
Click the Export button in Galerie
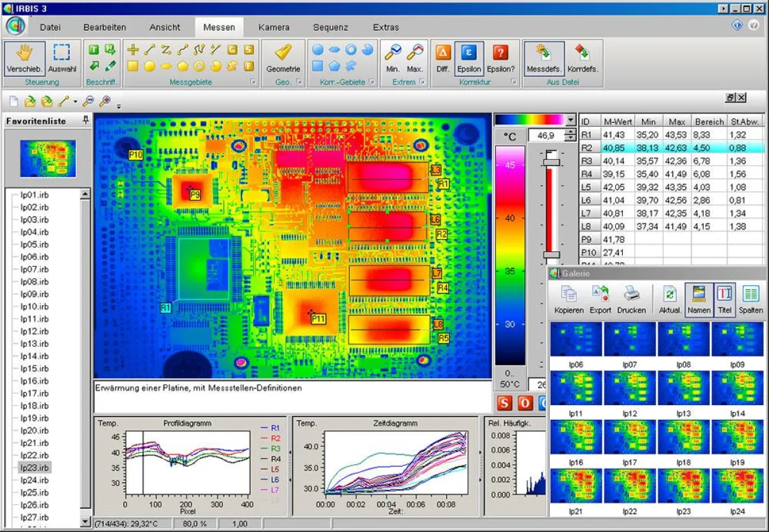600,298
